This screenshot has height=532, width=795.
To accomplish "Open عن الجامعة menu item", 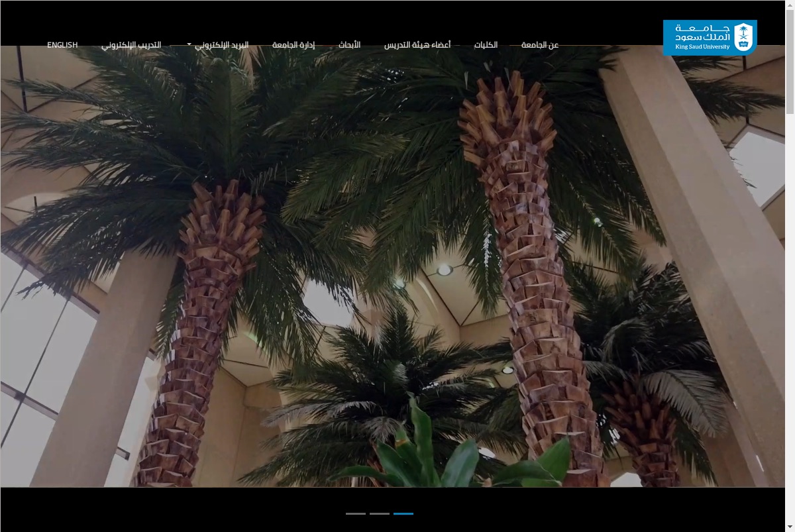I will click(x=540, y=45).
